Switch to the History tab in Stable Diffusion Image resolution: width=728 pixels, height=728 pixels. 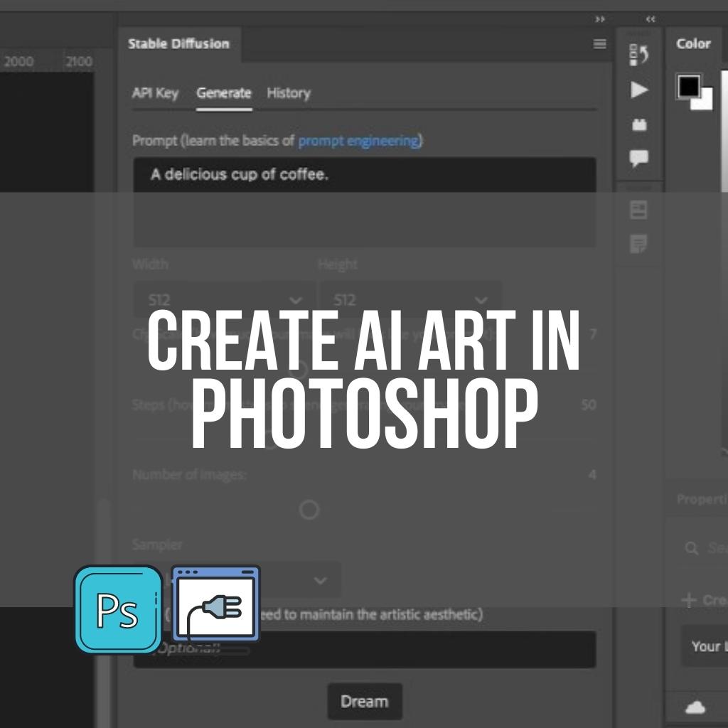(288, 93)
